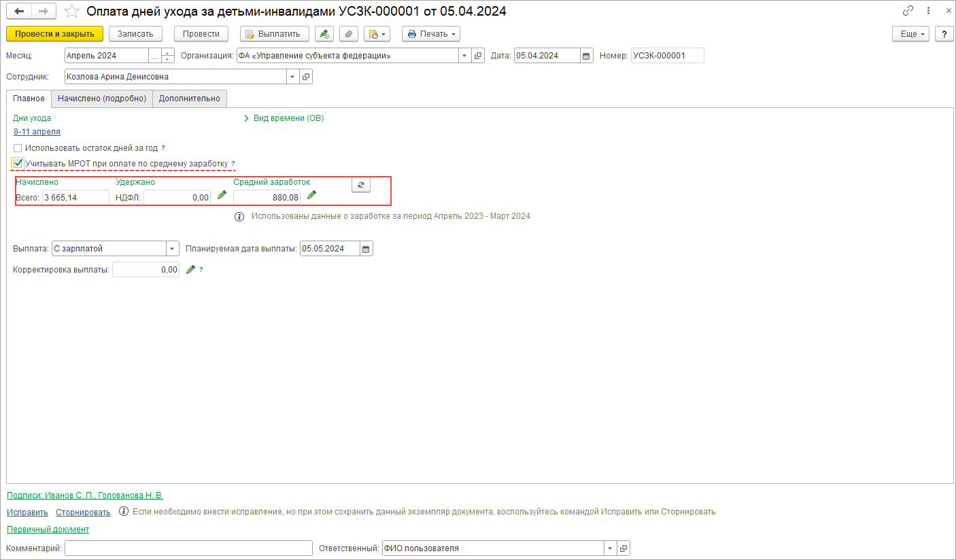Expand Вид времени (ОВ) section
956x560 pixels.
point(284,118)
